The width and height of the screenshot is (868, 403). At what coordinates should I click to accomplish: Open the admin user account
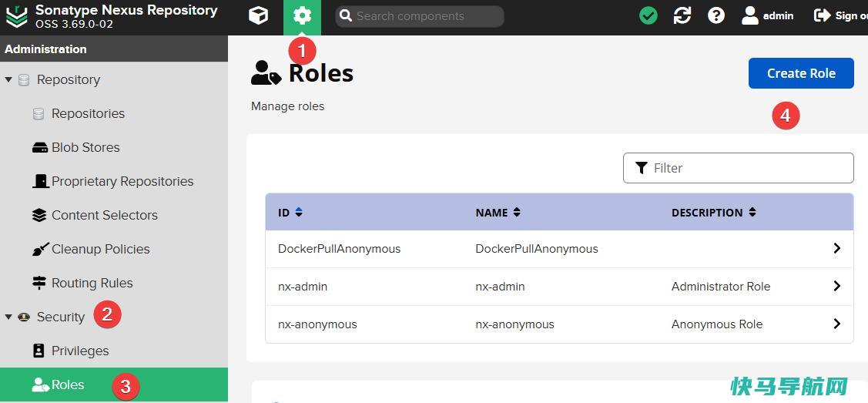pos(767,16)
